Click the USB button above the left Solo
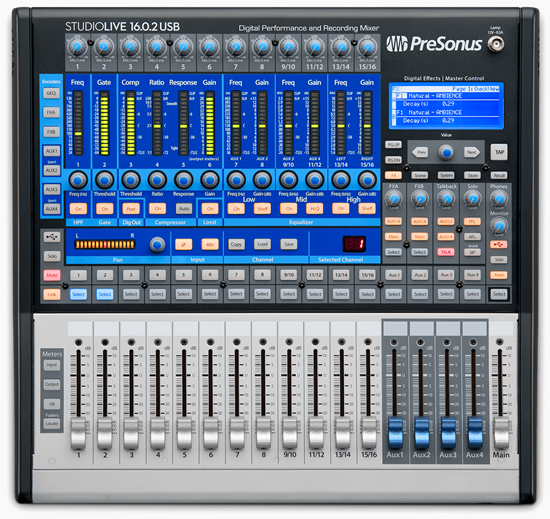550x519 pixels. [52, 237]
